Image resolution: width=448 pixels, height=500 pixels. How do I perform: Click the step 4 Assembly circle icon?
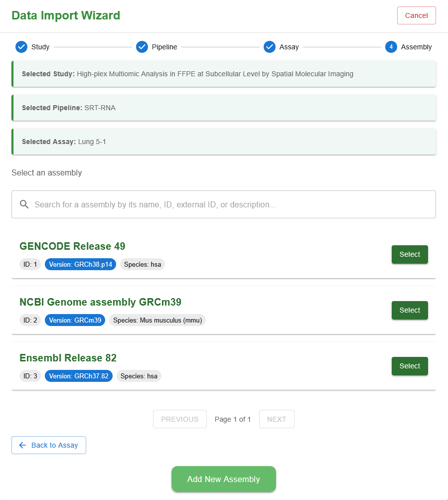(391, 47)
